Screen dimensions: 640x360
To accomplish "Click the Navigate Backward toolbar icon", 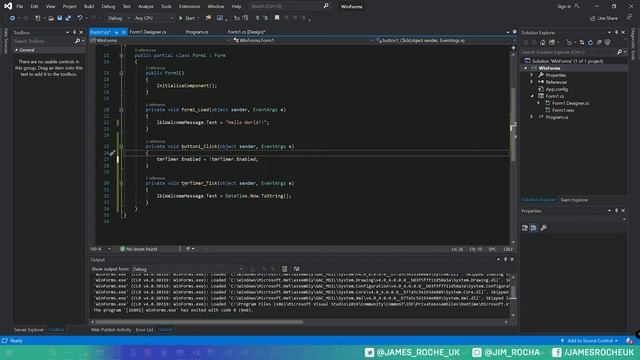I will (12, 18).
